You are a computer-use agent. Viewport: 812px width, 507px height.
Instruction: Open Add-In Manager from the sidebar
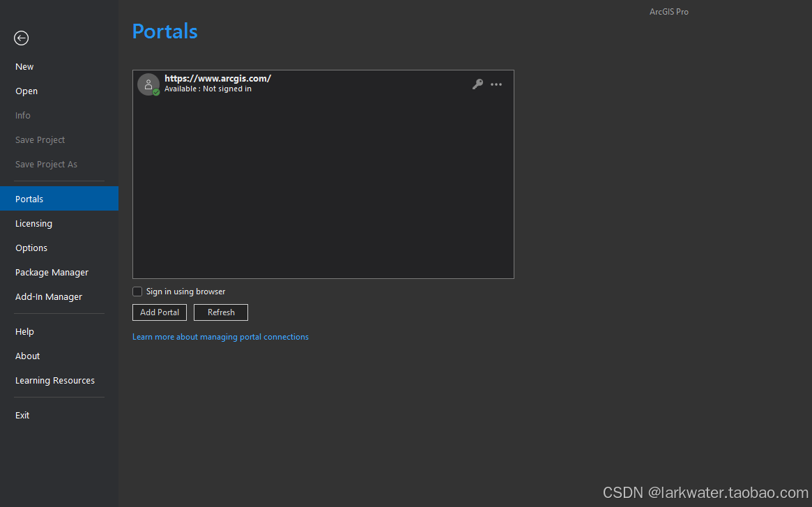coord(59,296)
